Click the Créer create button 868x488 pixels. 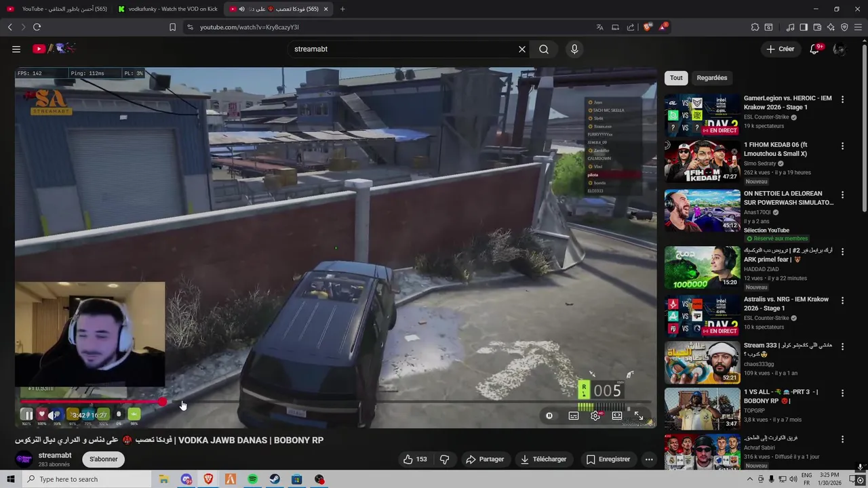[781, 49]
